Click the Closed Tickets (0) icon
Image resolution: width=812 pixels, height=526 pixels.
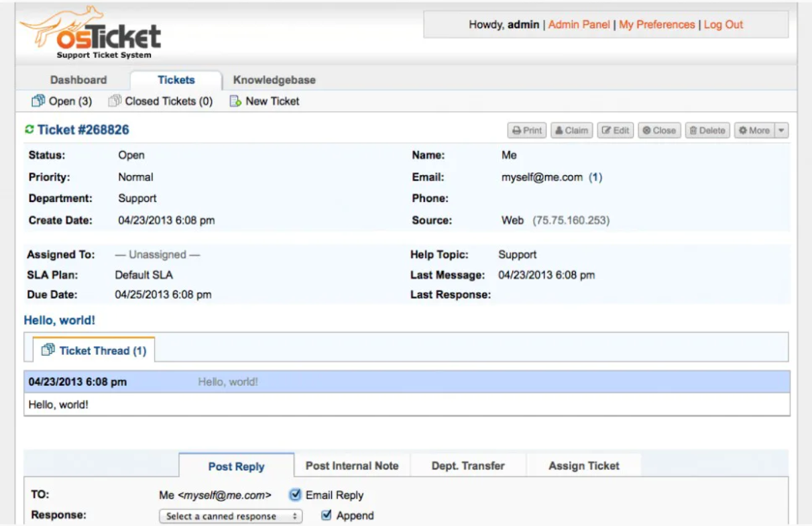(x=113, y=101)
